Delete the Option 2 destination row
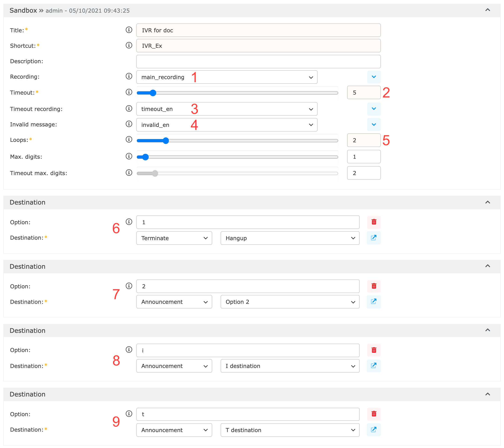504x448 pixels. [374, 286]
